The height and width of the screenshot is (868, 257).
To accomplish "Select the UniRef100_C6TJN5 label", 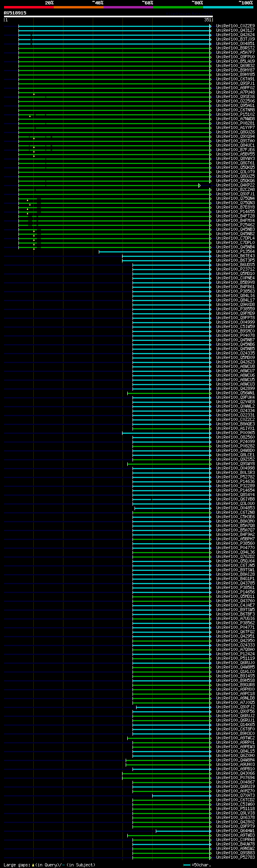I will pyautogui.click(x=235, y=566).
